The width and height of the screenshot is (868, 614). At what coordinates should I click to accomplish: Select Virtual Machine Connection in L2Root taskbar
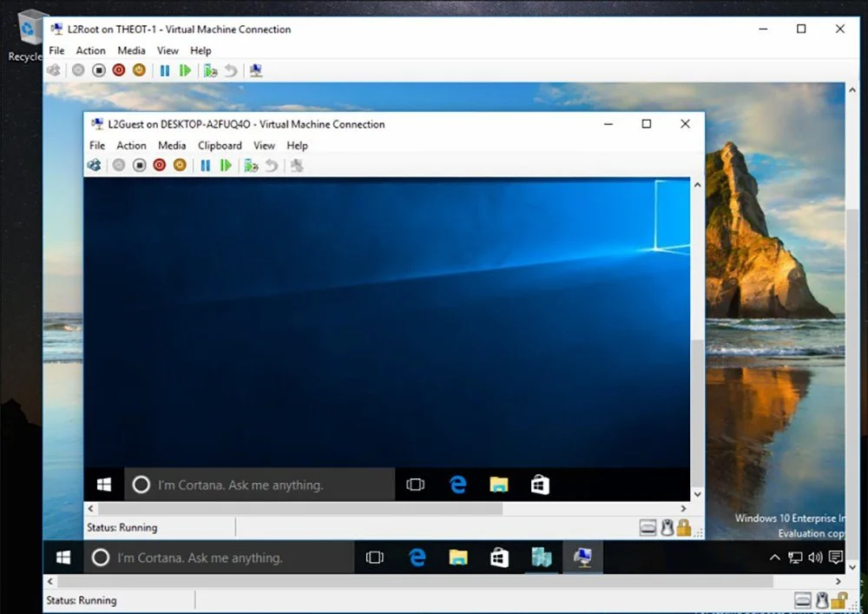click(583, 557)
